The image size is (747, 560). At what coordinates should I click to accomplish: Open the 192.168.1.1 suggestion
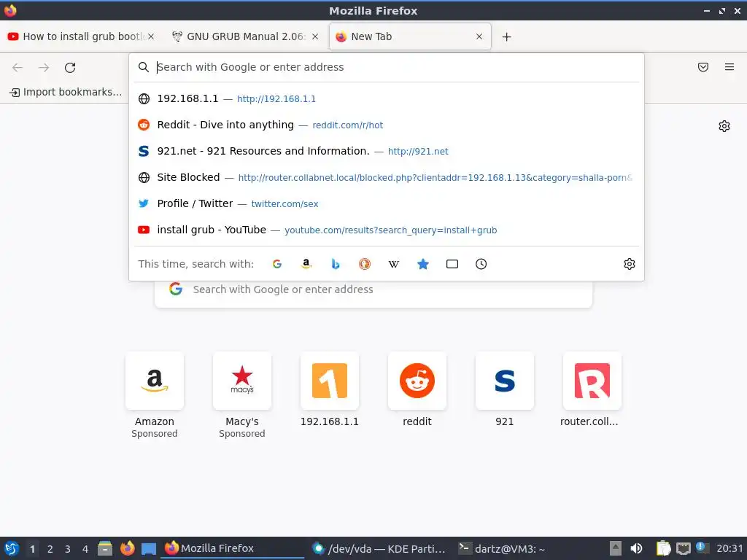click(387, 98)
